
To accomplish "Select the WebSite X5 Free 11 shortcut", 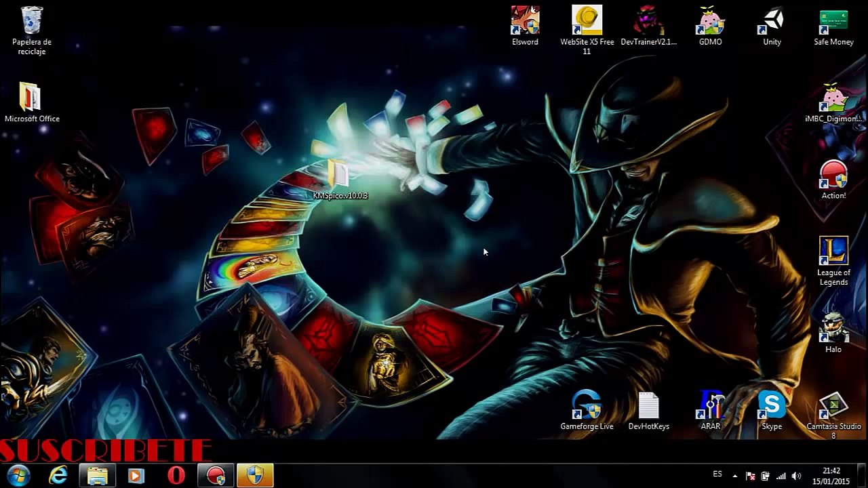I will pos(587,30).
